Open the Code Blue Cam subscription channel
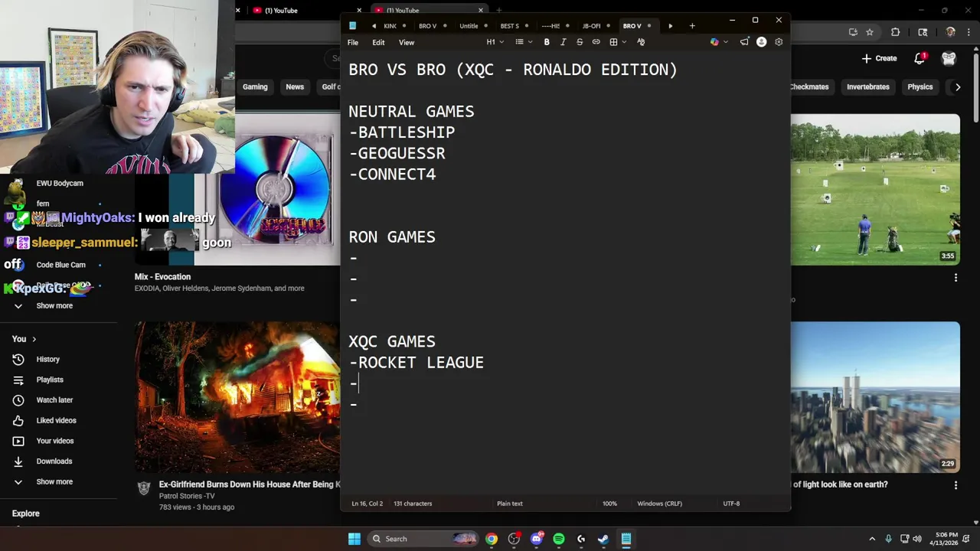This screenshot has width=980, height=551. pos(60,265)
